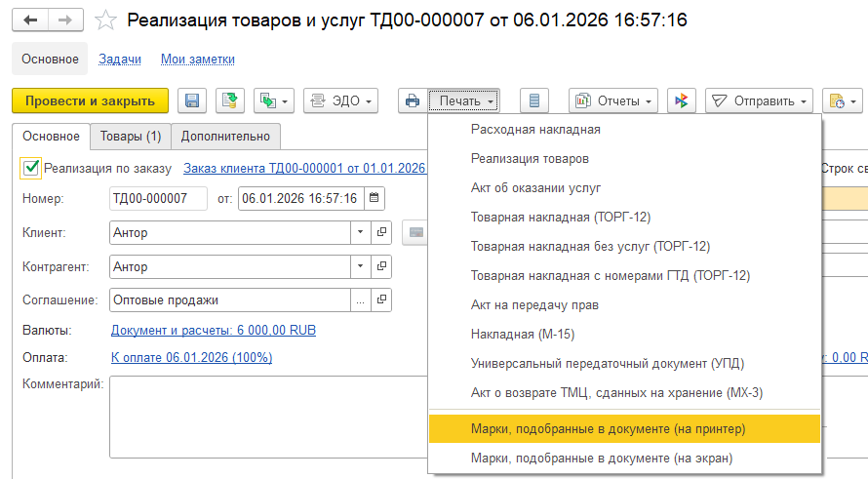Screen dimensions: 868x479
Task: Select Расходная накладная print option
Action: pyautogui.click(x=625, y=129)
